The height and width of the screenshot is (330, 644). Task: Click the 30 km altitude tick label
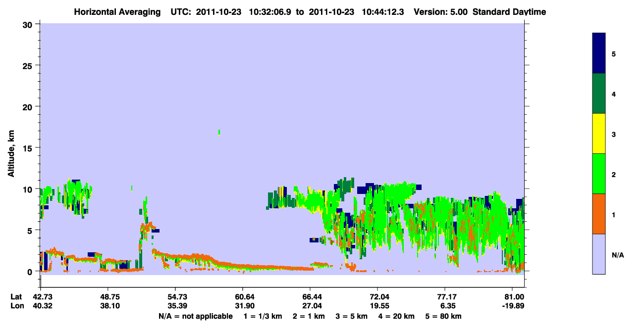click(x=27, y=24)
